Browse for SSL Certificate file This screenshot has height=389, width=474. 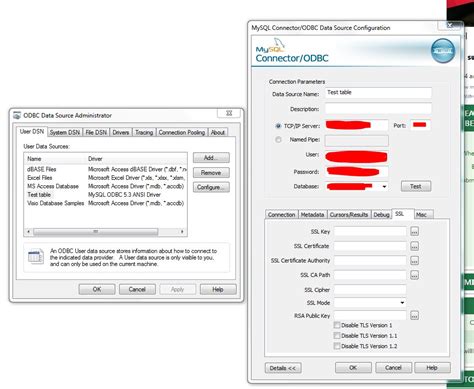pyautogui.click(x=414, y=246)
